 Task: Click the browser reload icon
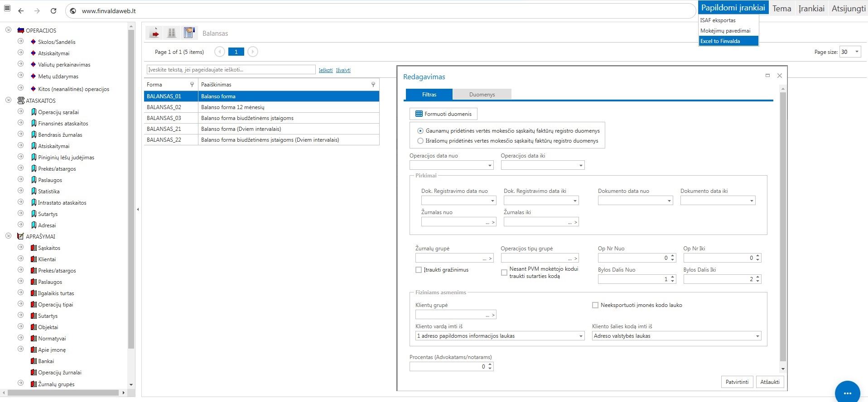53,11
